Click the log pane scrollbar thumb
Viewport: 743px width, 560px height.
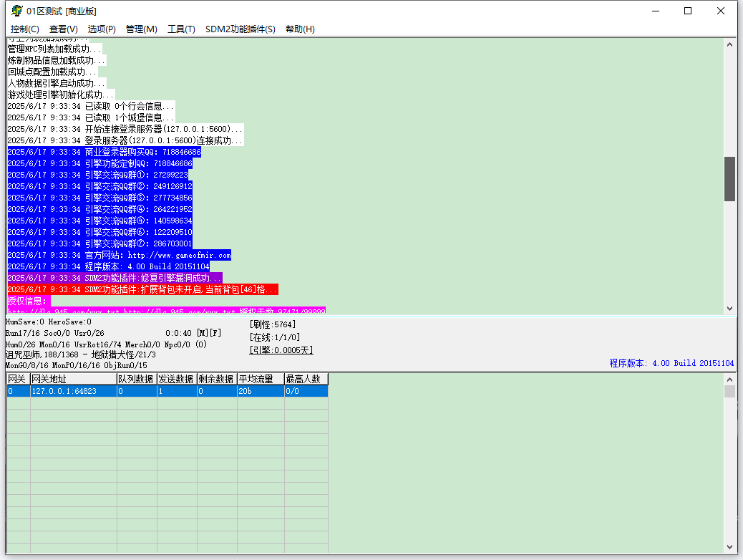click(x=729, y=179)
